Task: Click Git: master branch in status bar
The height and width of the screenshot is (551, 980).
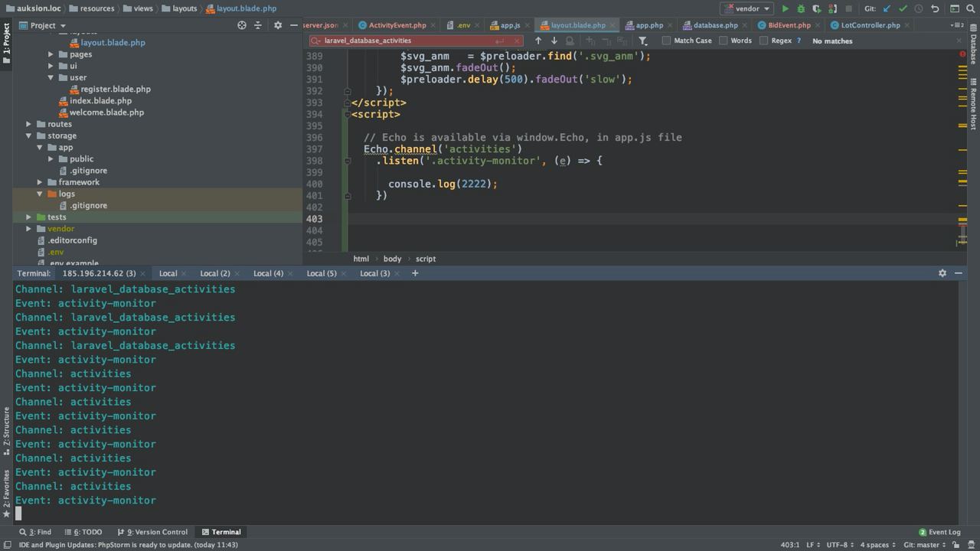Action: (925, 545)
